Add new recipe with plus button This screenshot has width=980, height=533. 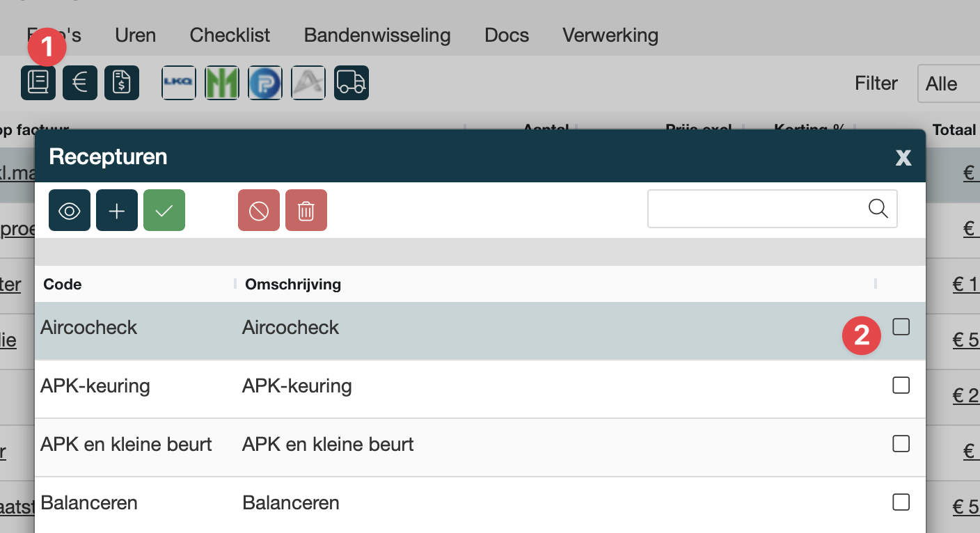click(117, 210)
